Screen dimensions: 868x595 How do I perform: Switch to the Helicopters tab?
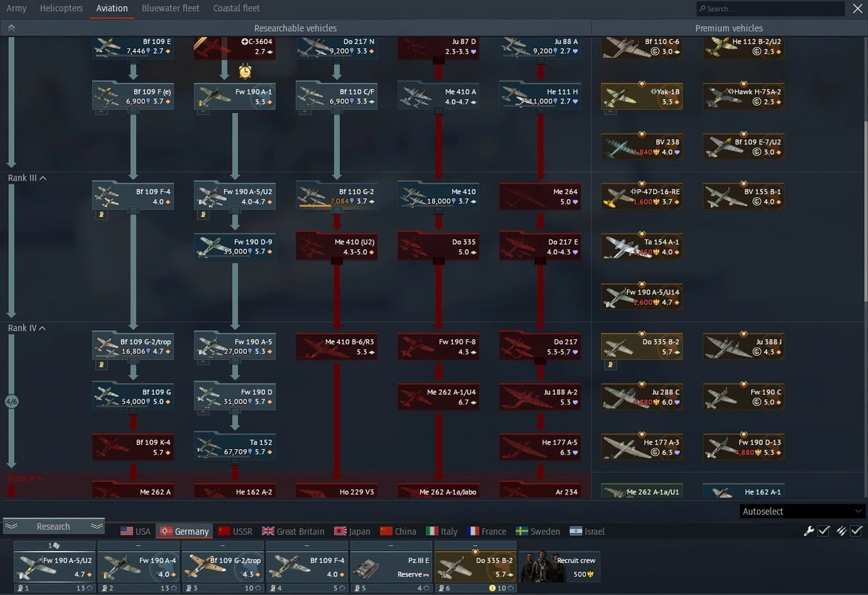(61, 8)
